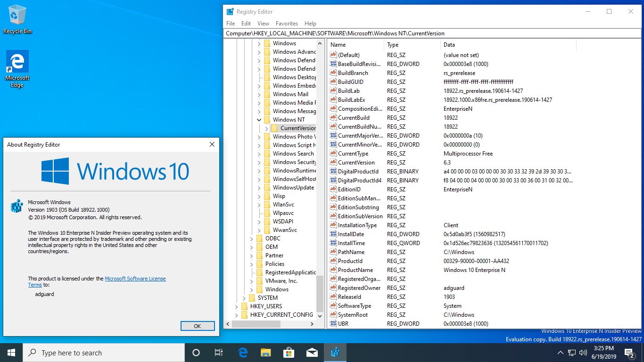Select the VMware, Inc. key
Image resolution: width=644 pixels, height=362 pixels.
[x=281, y=281]
